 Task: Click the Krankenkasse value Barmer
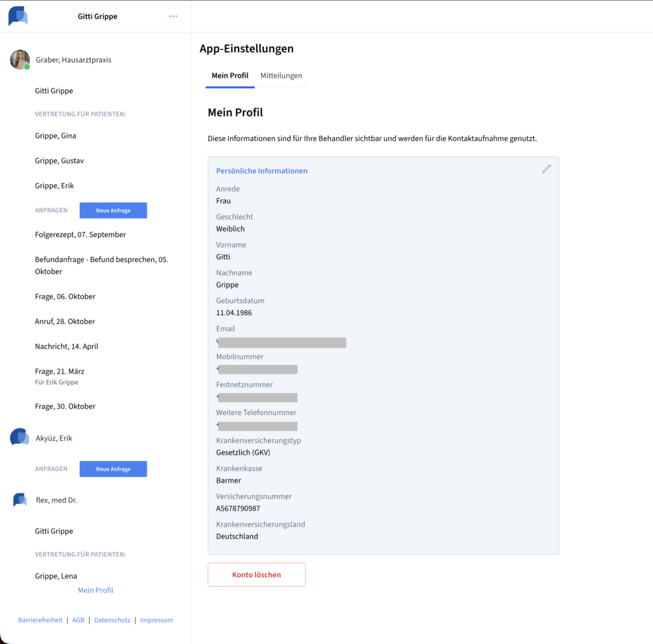coord(228,480)
